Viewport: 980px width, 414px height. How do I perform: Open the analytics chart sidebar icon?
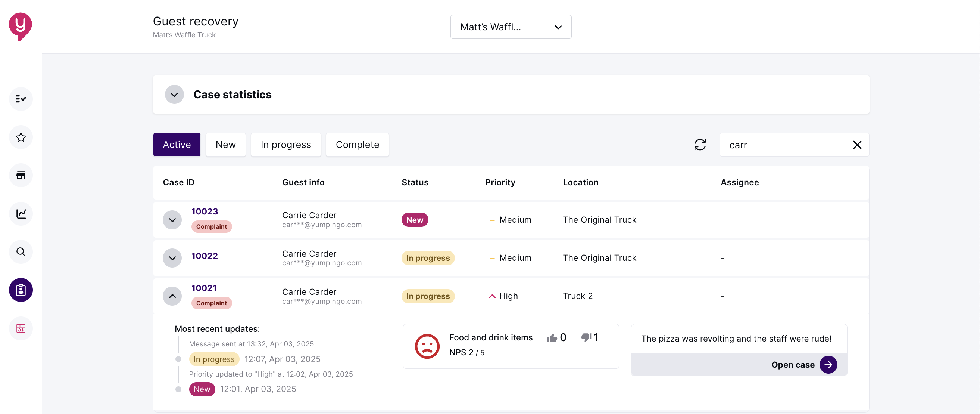(x=21, y=214)
